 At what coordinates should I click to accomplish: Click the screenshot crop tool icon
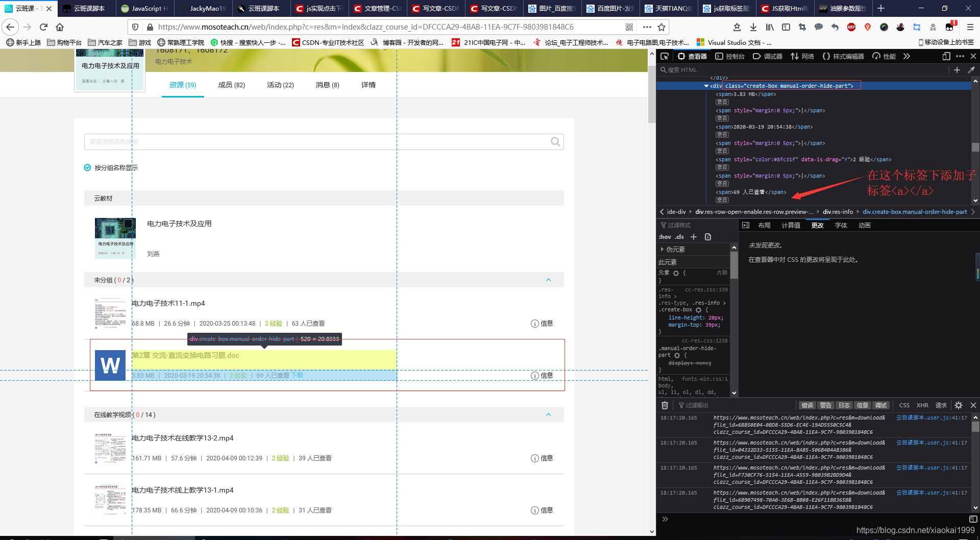[802, 27]
